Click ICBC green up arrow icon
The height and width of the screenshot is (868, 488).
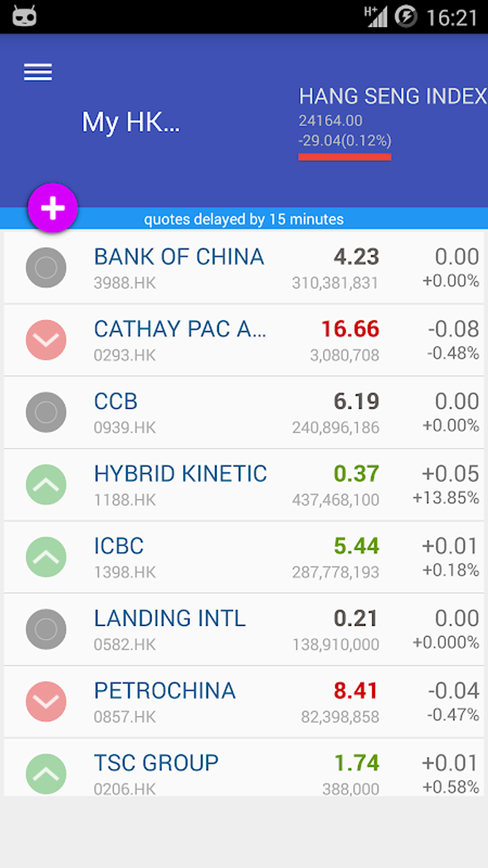tap(46, 557)
